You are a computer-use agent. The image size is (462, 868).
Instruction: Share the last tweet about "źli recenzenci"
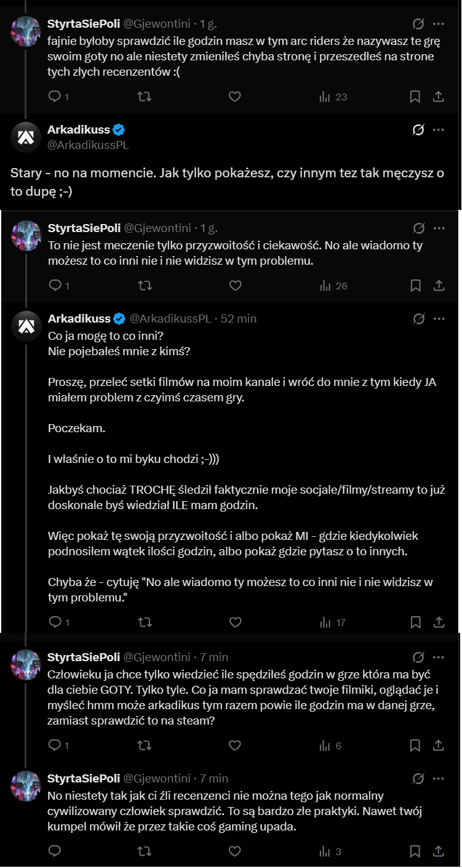pyautogui.click(x=439, y=851)
